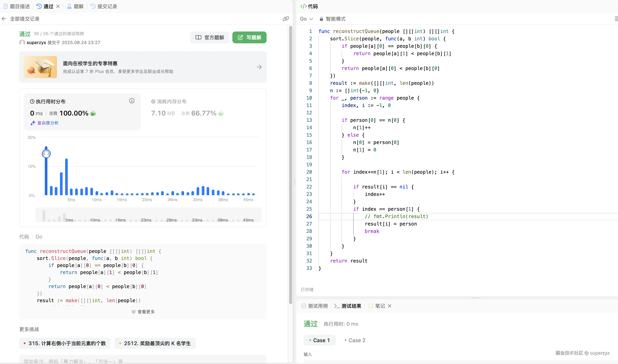618x364 pixels.
Task: Open the 官方题解 button
Action: [x=210, y=38]
